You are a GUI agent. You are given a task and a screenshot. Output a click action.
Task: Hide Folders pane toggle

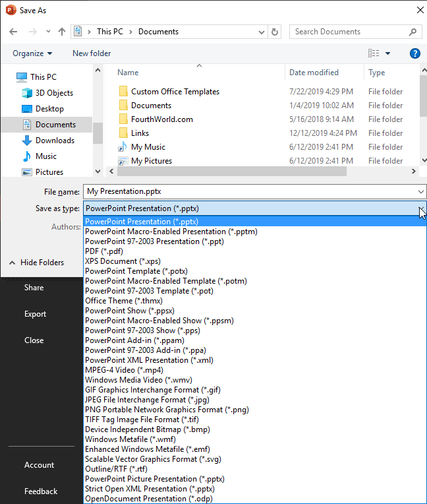click(x=37, y=263)
